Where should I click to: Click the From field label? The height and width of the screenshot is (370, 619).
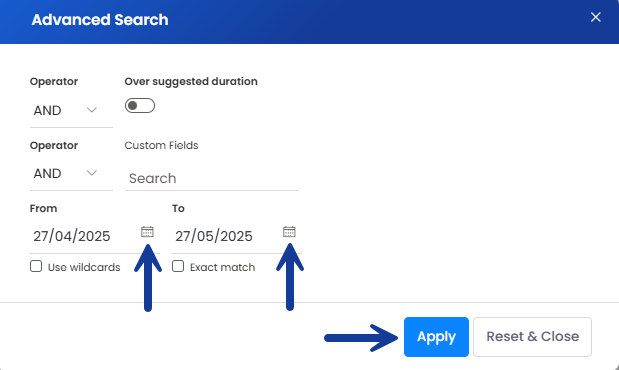pyautogui.click(x=43, y=208)
